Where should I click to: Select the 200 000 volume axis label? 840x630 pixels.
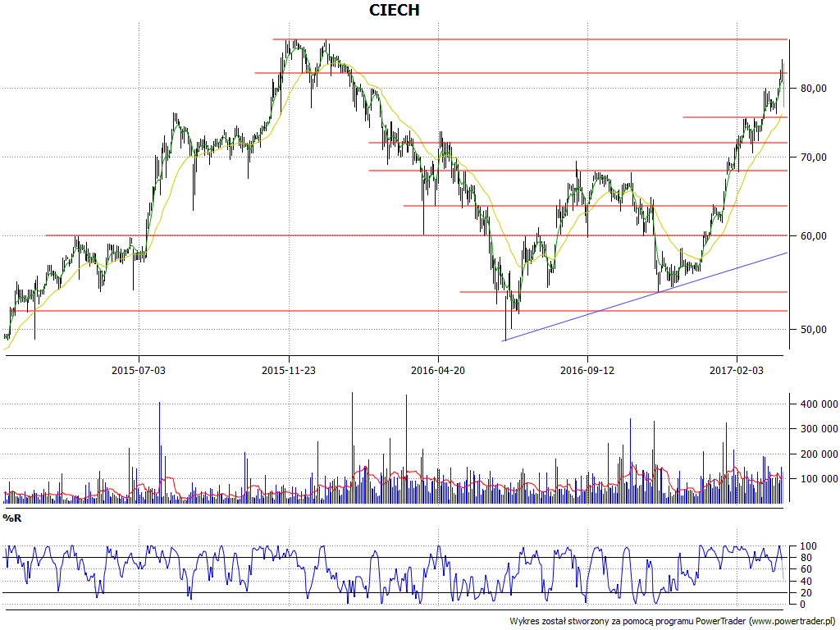tap(819, 454)
